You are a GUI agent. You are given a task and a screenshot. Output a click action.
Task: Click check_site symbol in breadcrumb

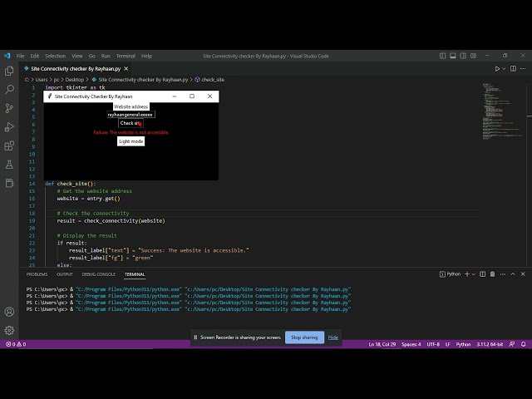209,80
